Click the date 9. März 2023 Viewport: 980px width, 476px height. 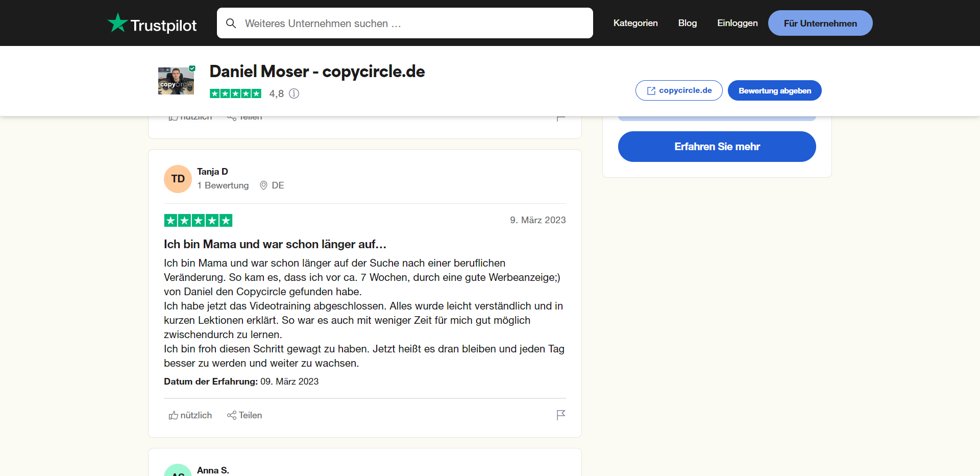coord(538,220)
